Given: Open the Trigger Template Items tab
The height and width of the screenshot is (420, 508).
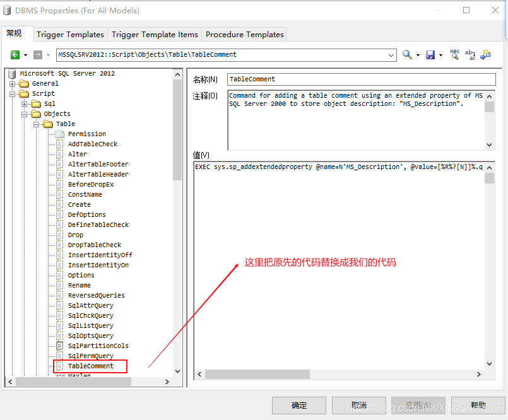Looking at the screenshot, I should pos(155,34).
